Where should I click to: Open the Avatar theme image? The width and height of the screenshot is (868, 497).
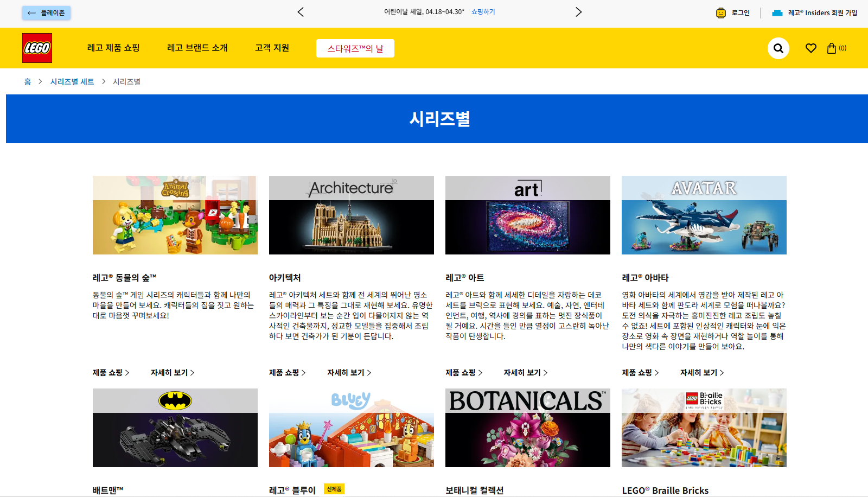[x=704, y=215]
